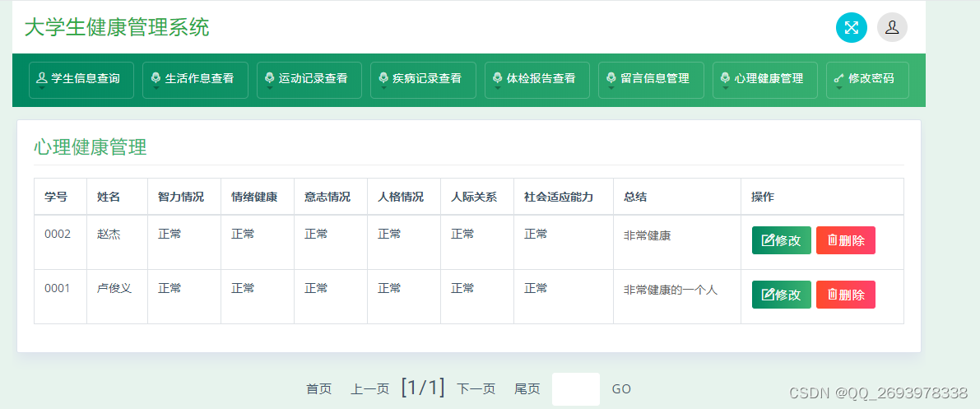Go to 尾页 in pagination
Screen dimensions: 980x409
pos(527,389)
